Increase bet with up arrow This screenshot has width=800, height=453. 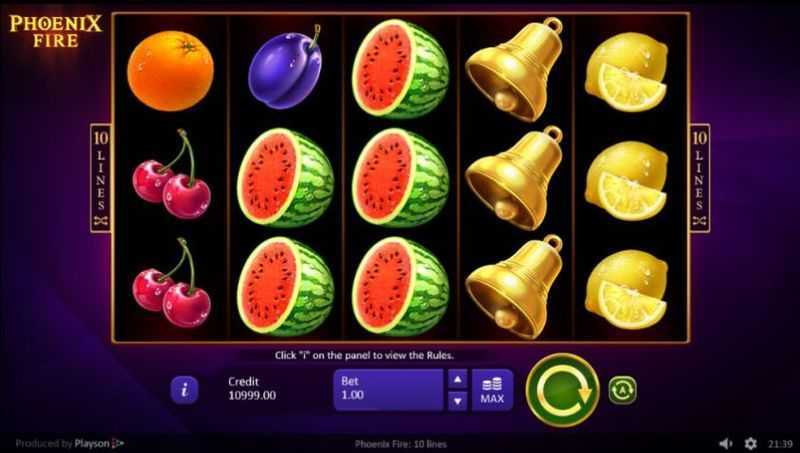coord(458,379)
